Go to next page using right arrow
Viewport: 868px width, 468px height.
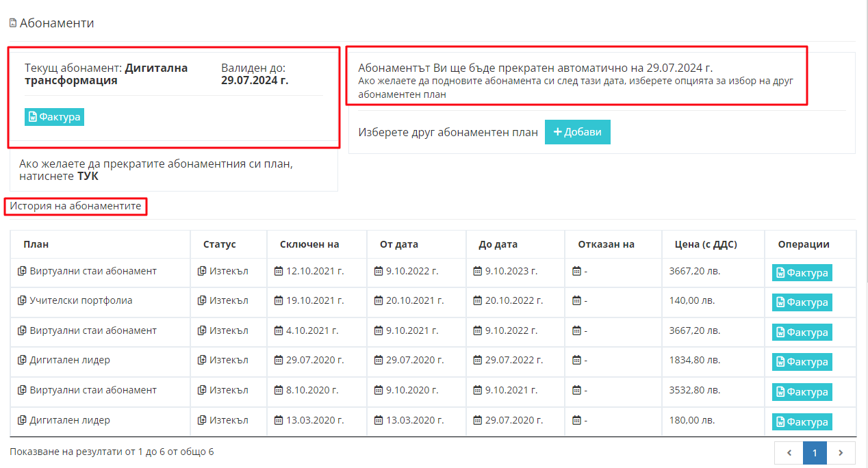point(841,453)
